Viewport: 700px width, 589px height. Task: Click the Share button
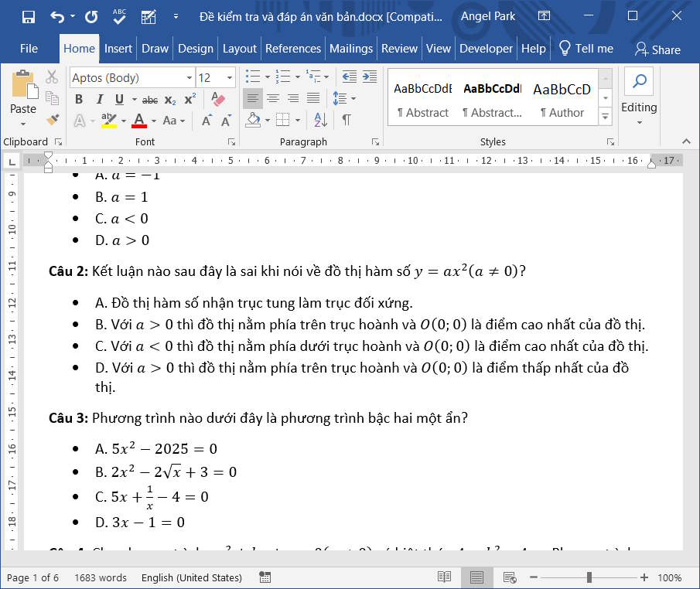[x=657, y=49]
